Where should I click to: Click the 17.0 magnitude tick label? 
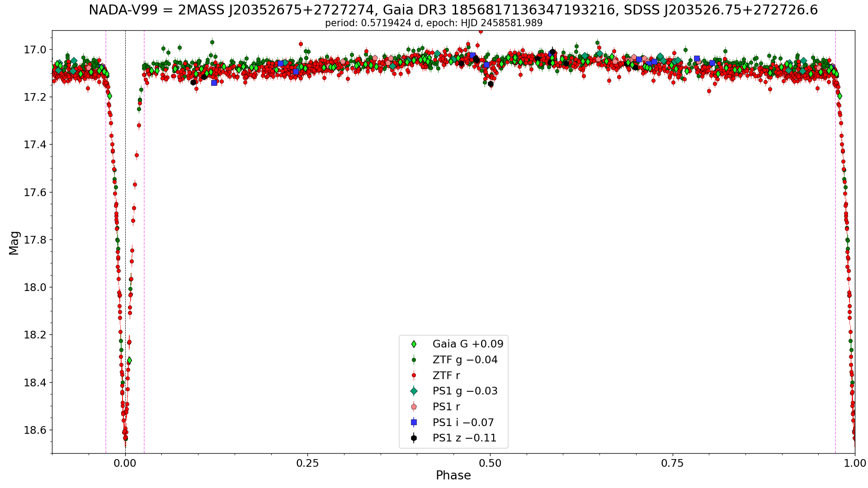tap(35, 50)
